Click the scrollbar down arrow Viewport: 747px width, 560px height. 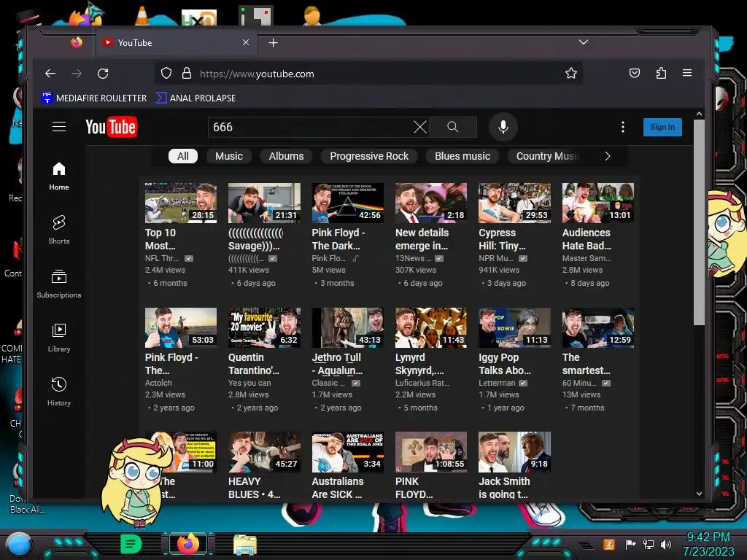pos(699,494)
